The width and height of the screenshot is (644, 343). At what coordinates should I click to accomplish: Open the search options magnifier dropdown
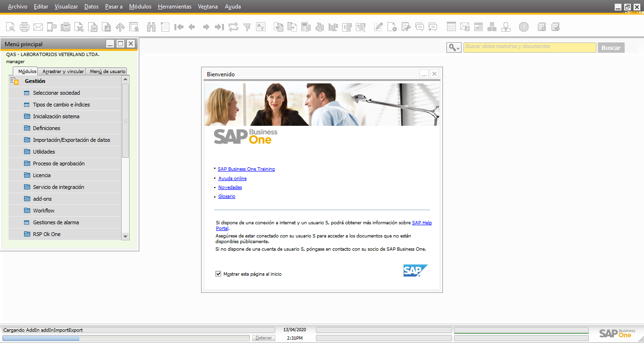pos(454,48)
